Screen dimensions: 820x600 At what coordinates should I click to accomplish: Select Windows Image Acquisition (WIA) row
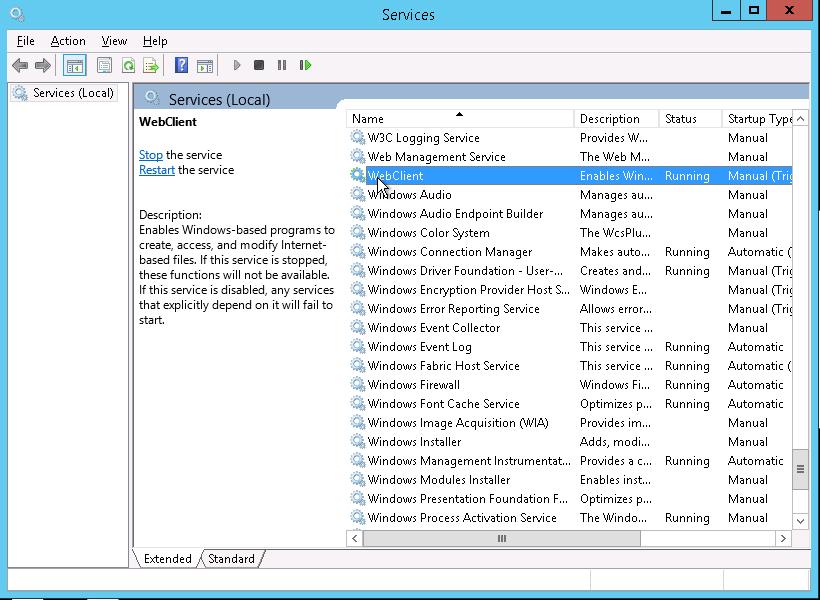tap(570, 423)
